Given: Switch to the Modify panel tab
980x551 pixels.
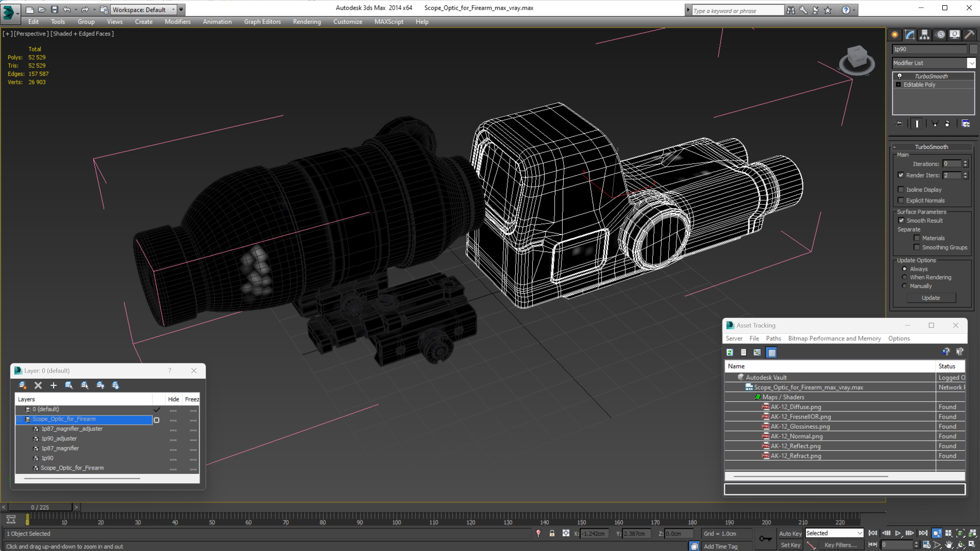Looking at the screenshot, I should pos(910,35).
